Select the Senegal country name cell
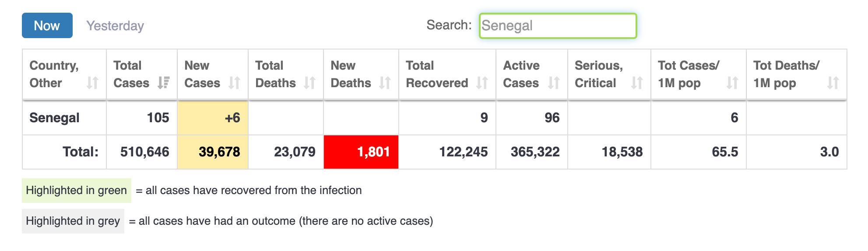The width and height of the screenshot is (868, 251). (55, 118)
